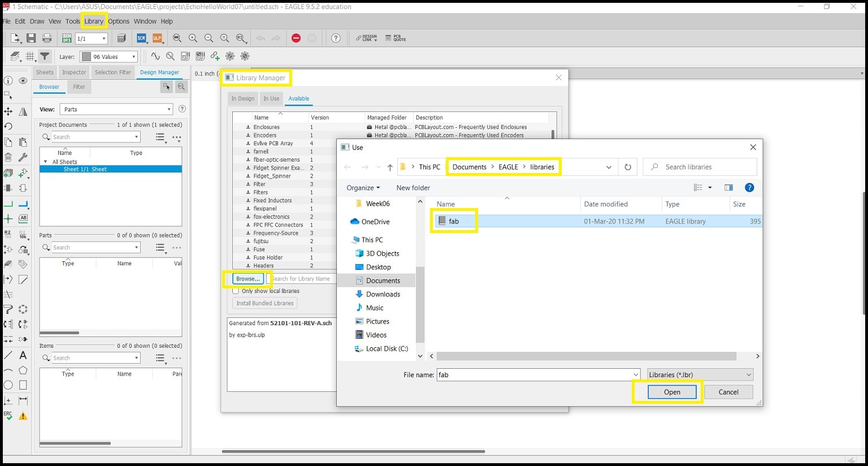Click the Parts panel horizontal scrollbar
Image resolution: width=868 pixels, height=466 pixels.
pos(59,333)
